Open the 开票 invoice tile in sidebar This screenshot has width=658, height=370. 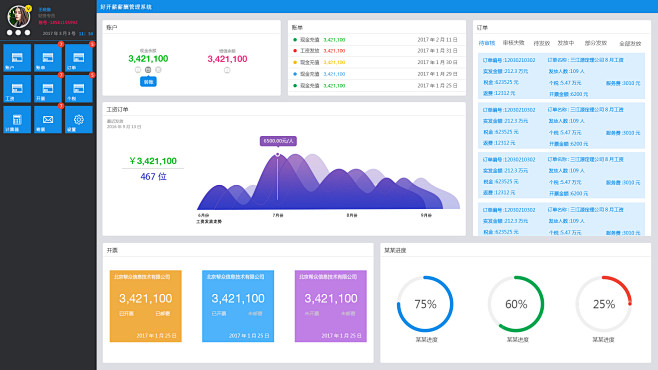point(48,89)
